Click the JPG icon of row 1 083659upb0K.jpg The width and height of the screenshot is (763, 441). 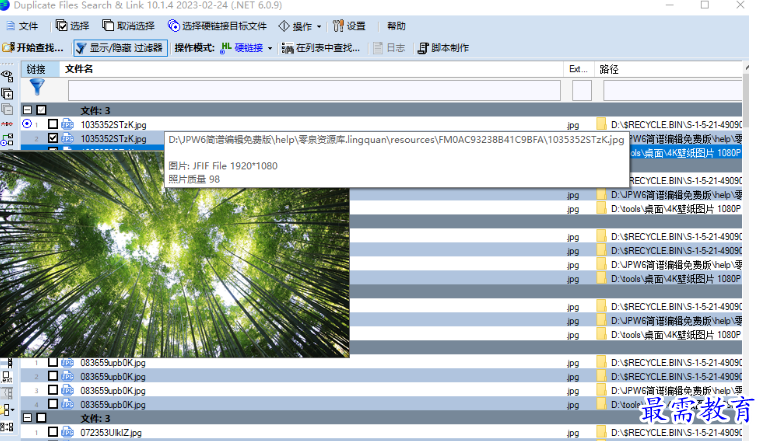[x=68, y=363]
